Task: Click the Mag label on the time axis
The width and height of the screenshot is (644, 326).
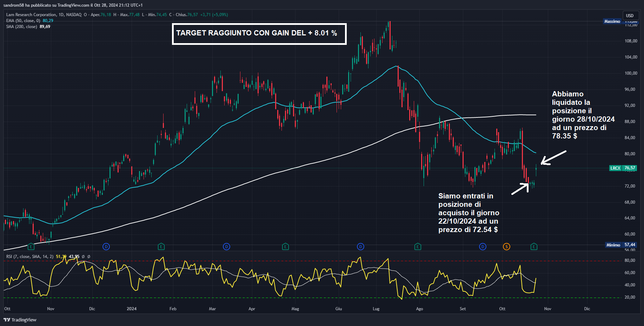Action: click(295, 309)
